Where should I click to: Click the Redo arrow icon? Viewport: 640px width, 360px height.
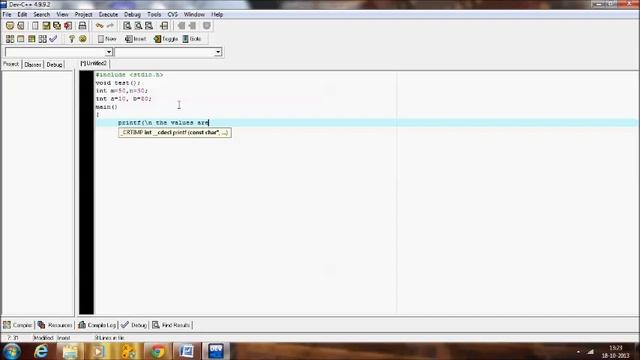point(110,26)
